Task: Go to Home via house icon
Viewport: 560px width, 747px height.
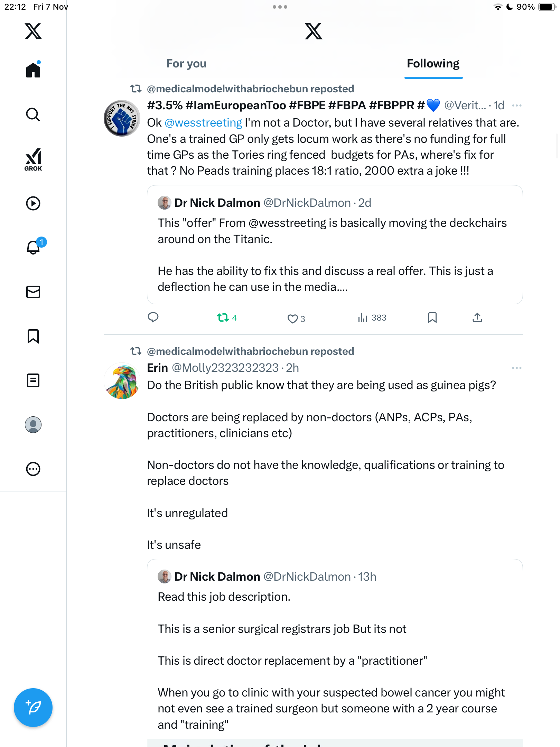Action: [33, 70]
